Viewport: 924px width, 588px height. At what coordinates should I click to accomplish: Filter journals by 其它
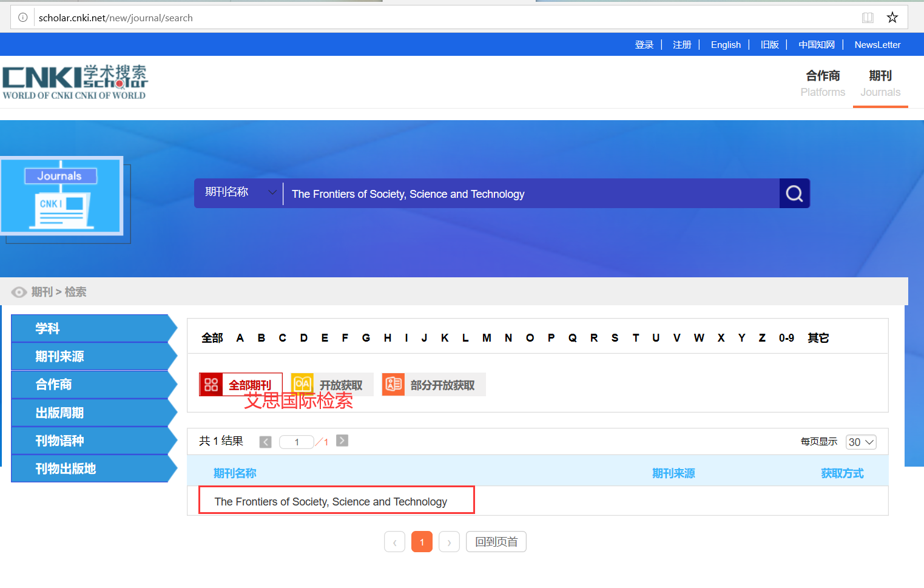click(x=818, y=338)
